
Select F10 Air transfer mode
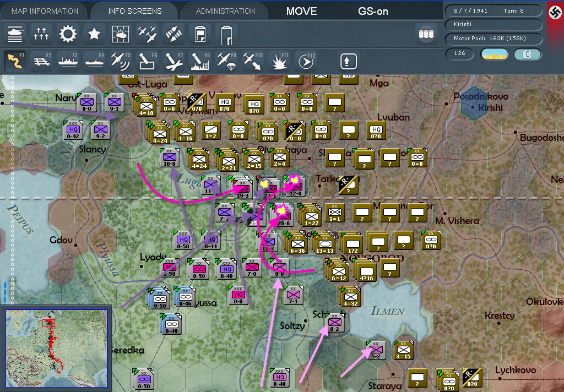pyautogui.click(x=253, y=61)
